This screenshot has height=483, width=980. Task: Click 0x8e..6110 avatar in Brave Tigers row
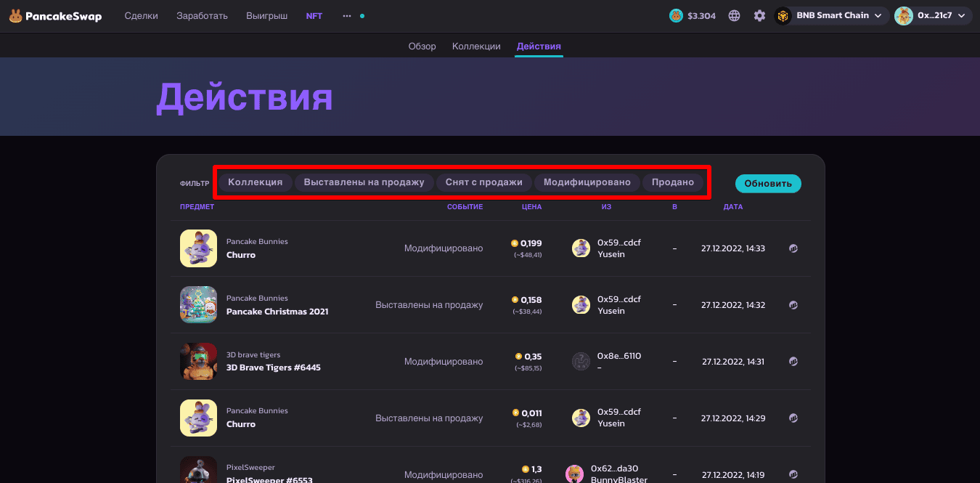pyautogui.click(x=581, y=362)
